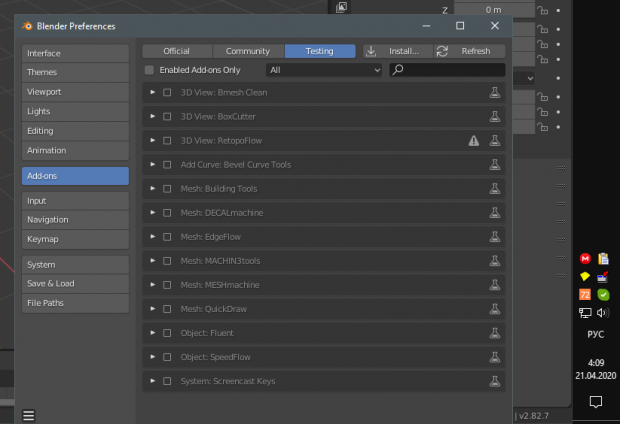Image resolution: width=620 pixels, height=424 pixels.
Task: Open the Viewport preferences section
Action: pos(75,92)
